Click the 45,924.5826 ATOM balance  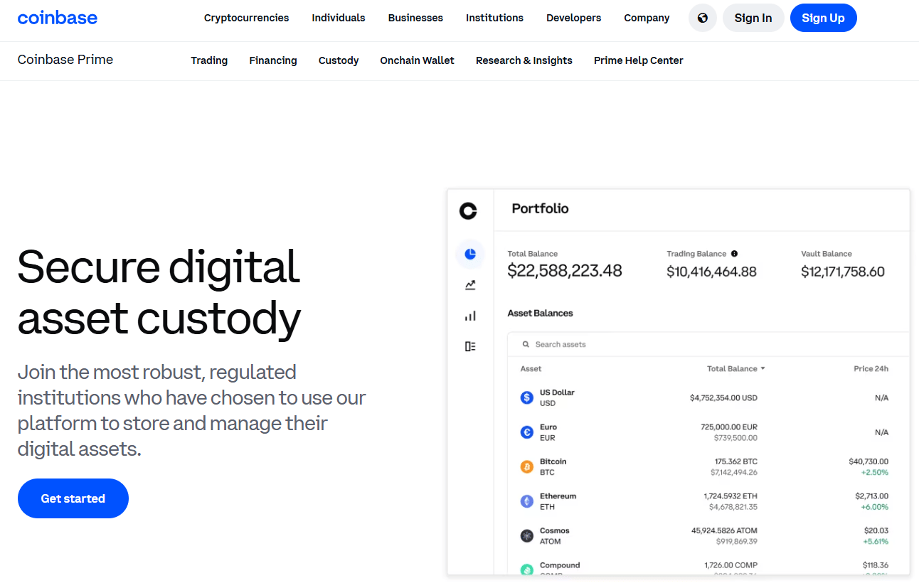[724, 531]
